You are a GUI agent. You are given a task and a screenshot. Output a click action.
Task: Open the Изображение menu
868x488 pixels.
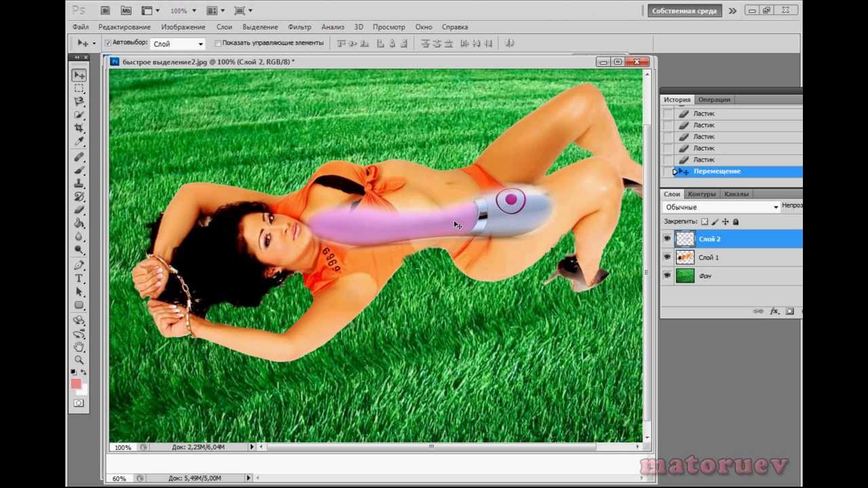click(x=183, y=27)
